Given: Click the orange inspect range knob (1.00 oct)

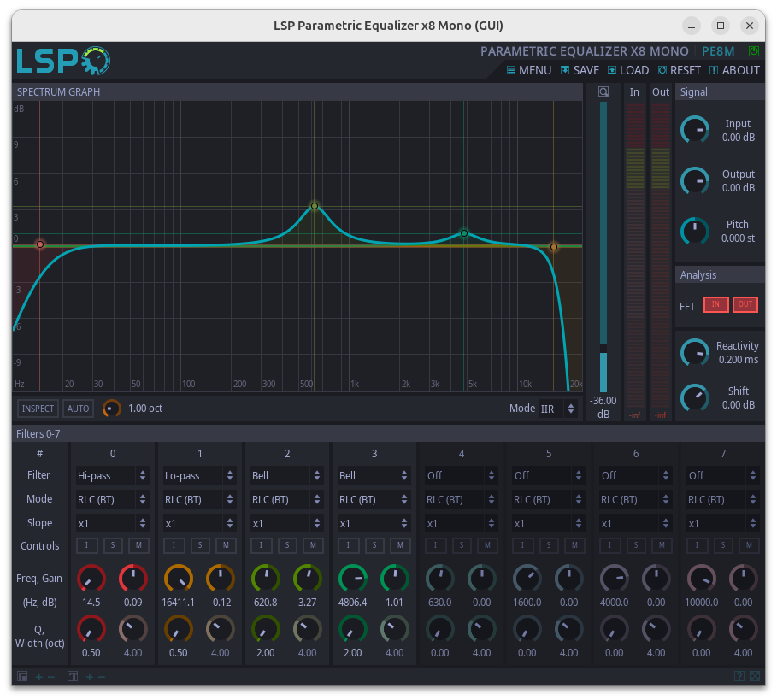Looking at the screenshot, I should [x=111, y=409].
